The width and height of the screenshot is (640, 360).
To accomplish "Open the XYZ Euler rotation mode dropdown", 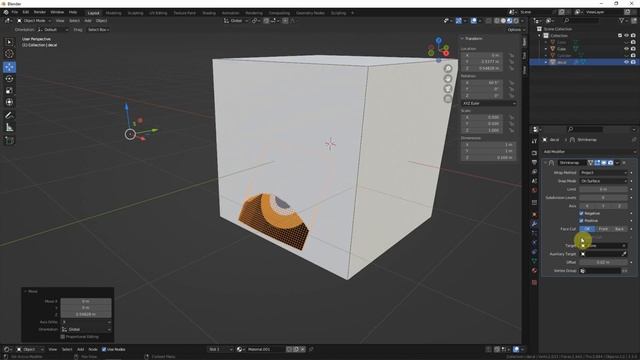I will point(489,103).
